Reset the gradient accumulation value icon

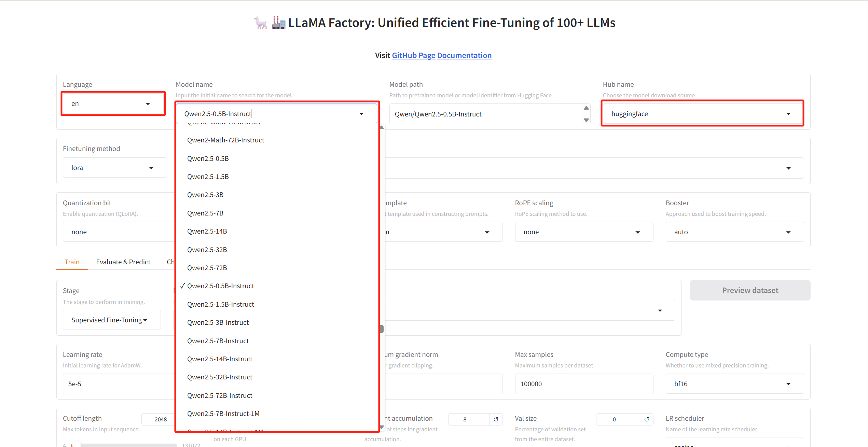(496, 419)
